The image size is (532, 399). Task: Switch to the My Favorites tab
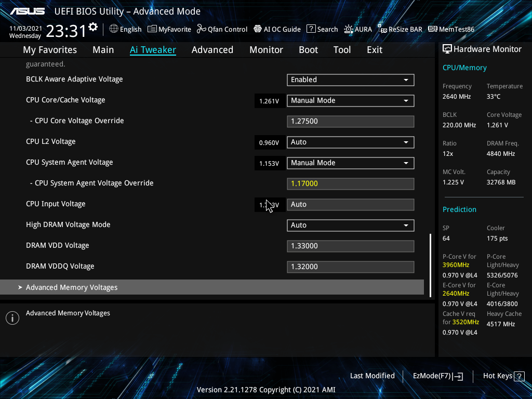coord(50,50)
